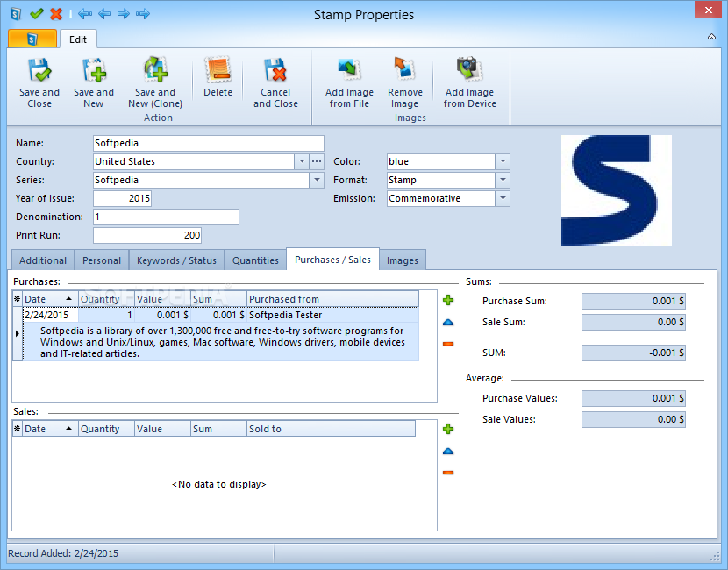Sort purchases by Quantity column header
The height and width of the screenshot is (570, 728).
(x=106, y=299)
